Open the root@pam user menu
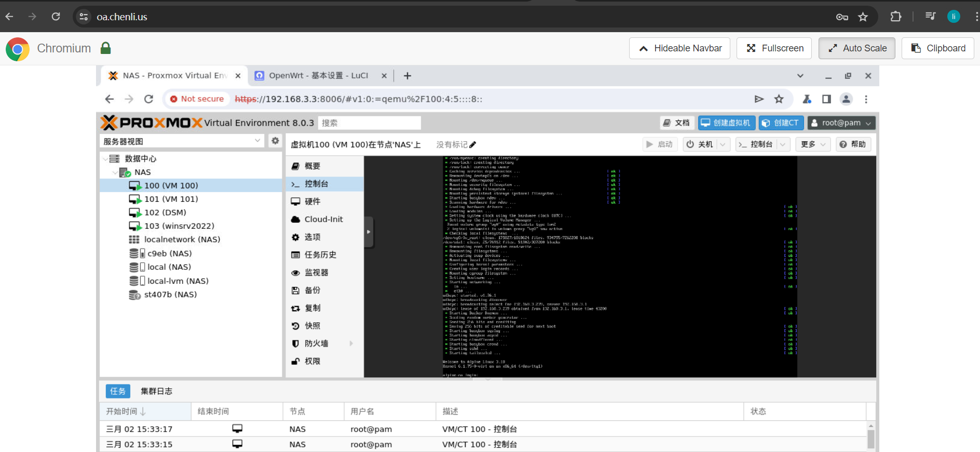This screenshot has height=452, width=980. [841, 123]
